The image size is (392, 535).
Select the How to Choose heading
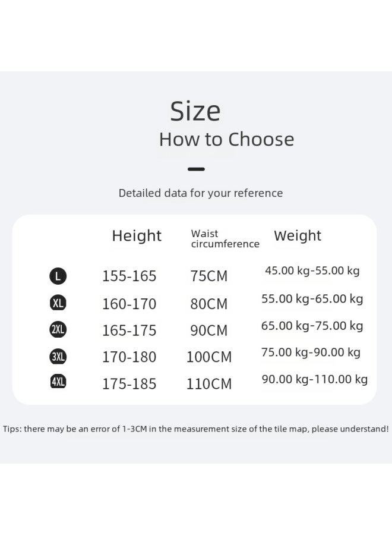pyautogui.click(x=226, y=140)
